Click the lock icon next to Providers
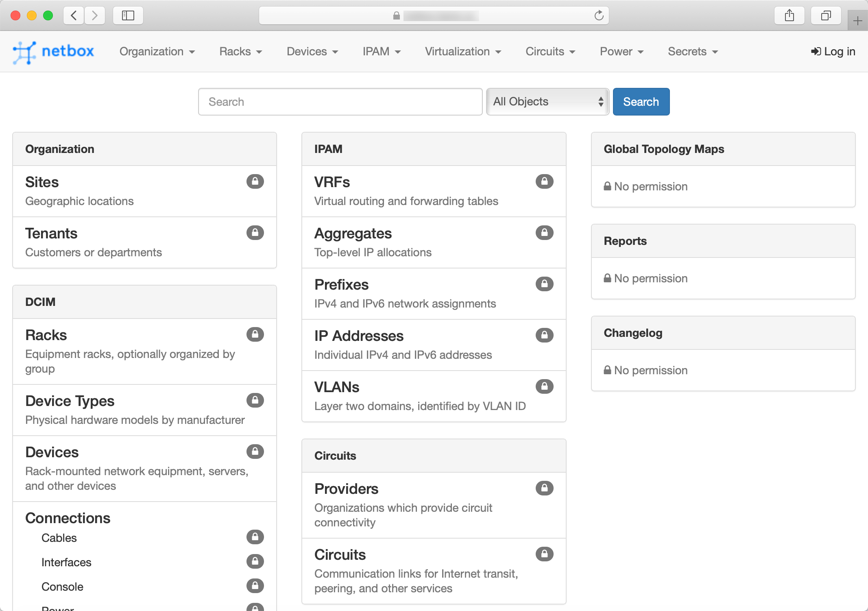Image resolution: width=868 pixels, height=611 pixels. pyautogui.click(x=544, y=488)
